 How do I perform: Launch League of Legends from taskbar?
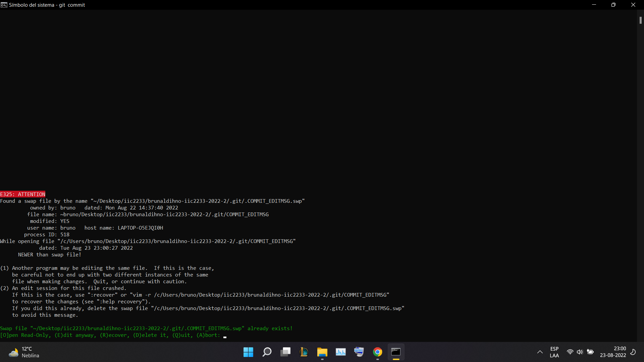pos(304,352)
